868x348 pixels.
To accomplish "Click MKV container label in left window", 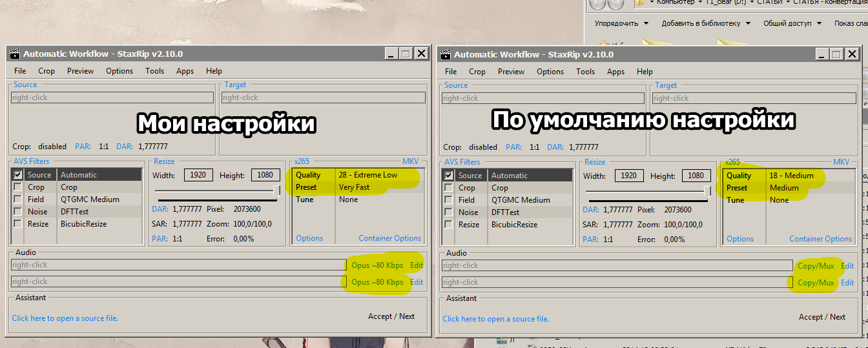I will coord(411,161).
